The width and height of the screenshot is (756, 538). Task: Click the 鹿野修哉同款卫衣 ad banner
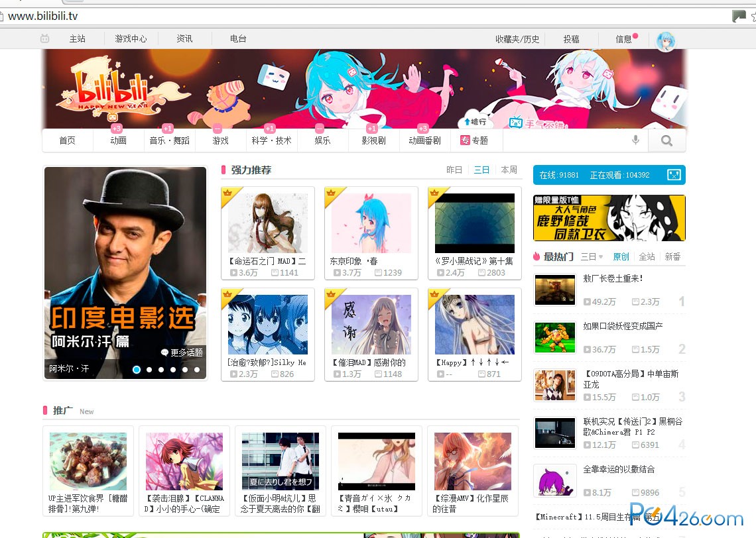[x=609, y=218]
